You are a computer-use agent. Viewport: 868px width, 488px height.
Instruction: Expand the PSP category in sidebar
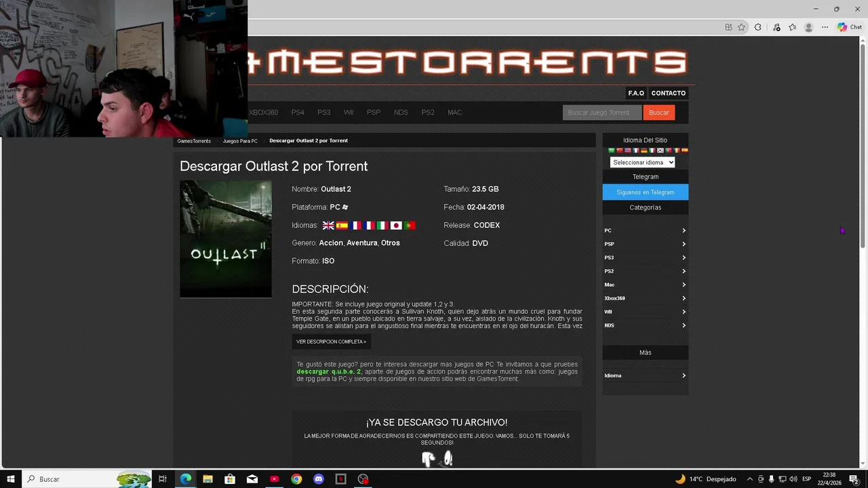click(x=645, y=244)
